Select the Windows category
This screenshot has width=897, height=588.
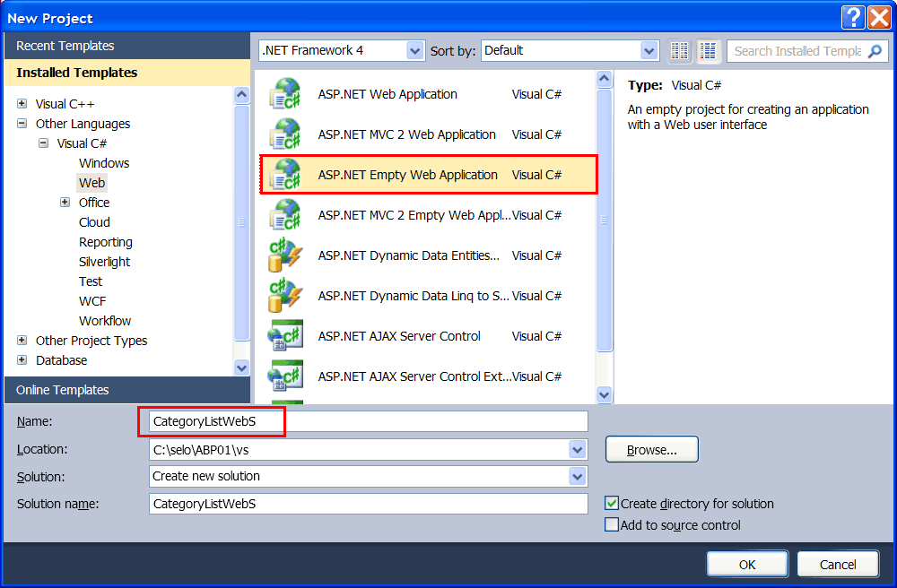point(104,163)
